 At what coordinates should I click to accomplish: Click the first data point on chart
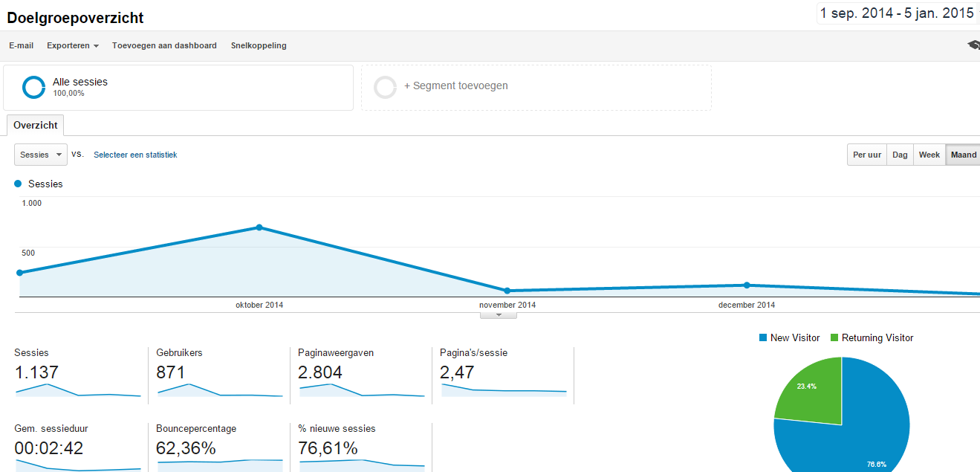tap(19, 273)
